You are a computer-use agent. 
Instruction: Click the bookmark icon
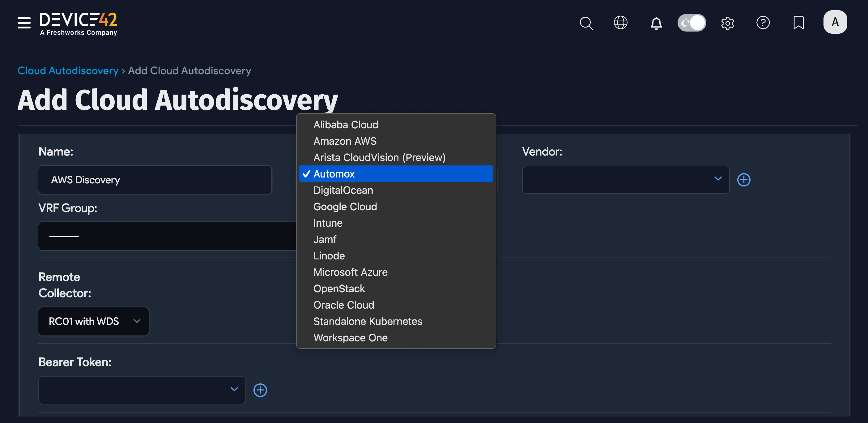pyautogui.click(x=798, y=23)
